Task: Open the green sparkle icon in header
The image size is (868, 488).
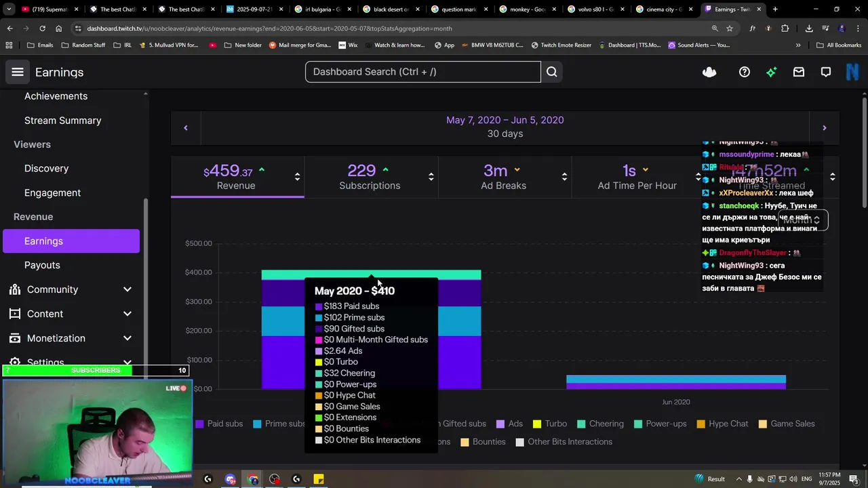Action: pos(772,72)
